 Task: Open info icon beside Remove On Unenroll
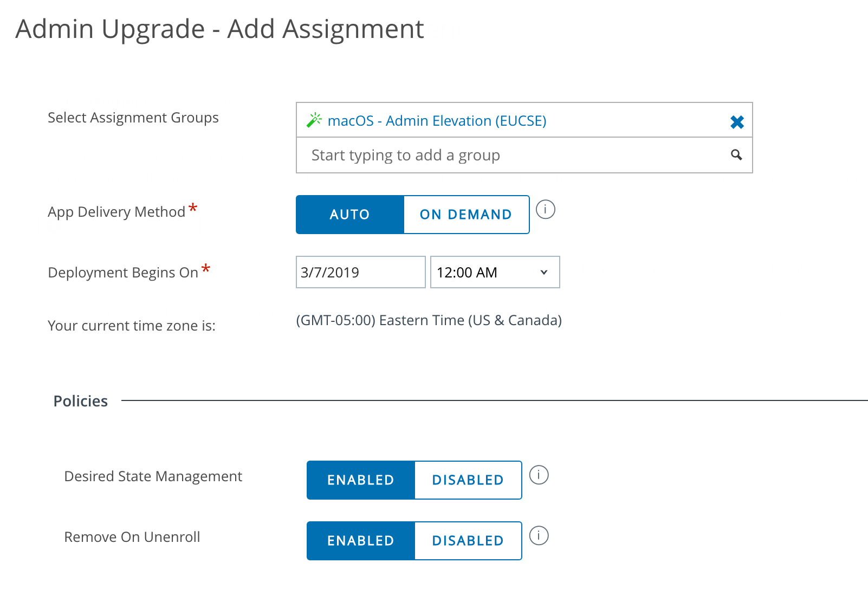539,535
